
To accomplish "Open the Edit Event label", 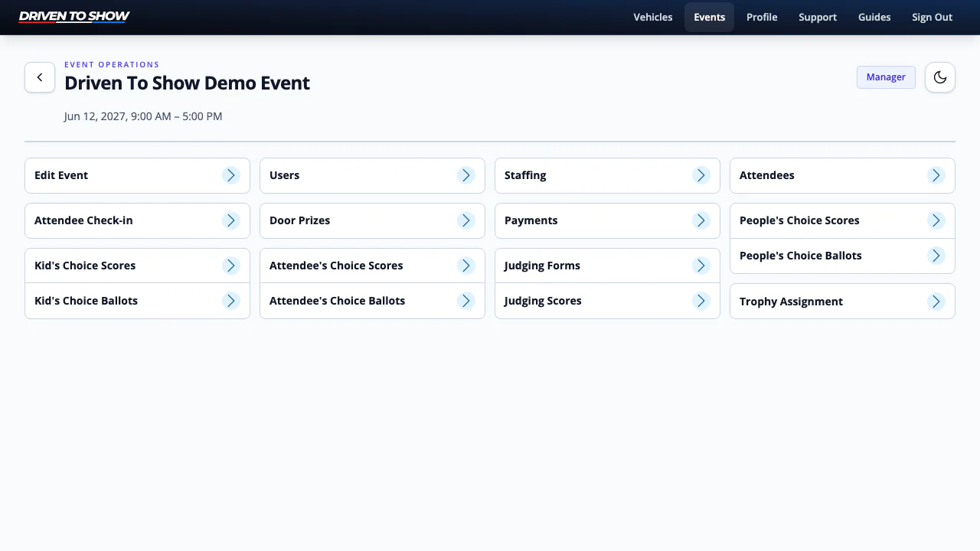I will 61,175.
